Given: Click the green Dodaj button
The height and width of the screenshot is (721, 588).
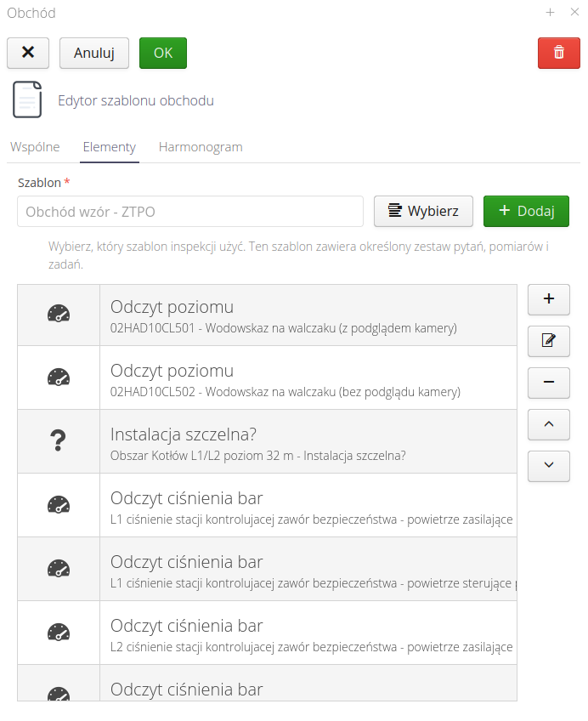Looking at the screenshot, I should (x=526, y=211).
